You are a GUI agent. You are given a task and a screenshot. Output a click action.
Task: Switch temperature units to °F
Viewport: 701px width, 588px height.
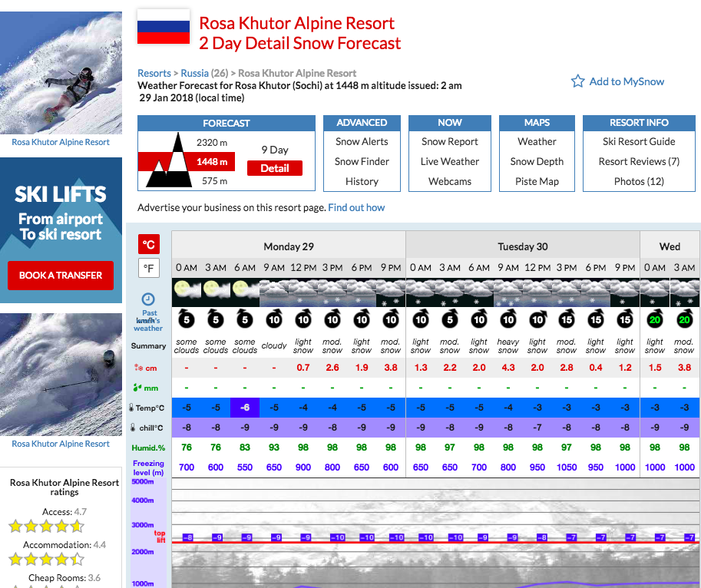point(149,268)
